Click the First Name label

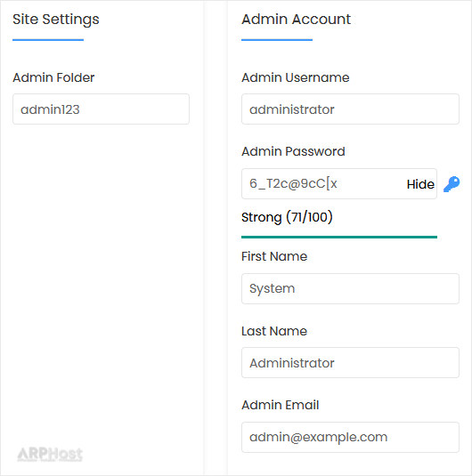274,256
